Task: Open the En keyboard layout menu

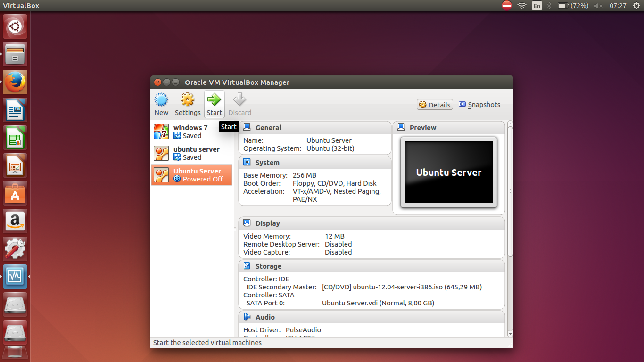Action: pyautogui.click(x=537, y=6)
